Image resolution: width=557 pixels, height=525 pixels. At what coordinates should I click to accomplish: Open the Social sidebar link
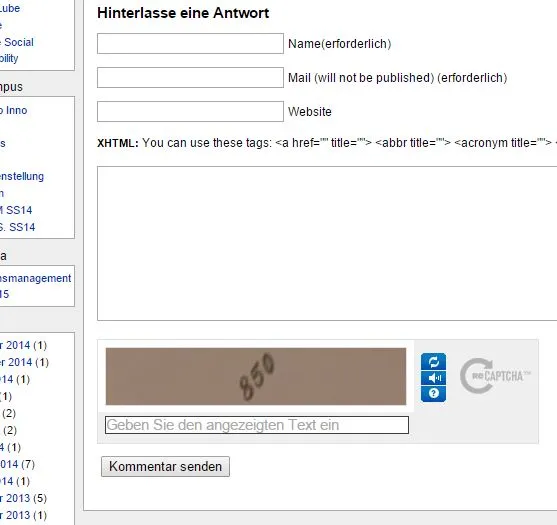(x=17, y=42)
